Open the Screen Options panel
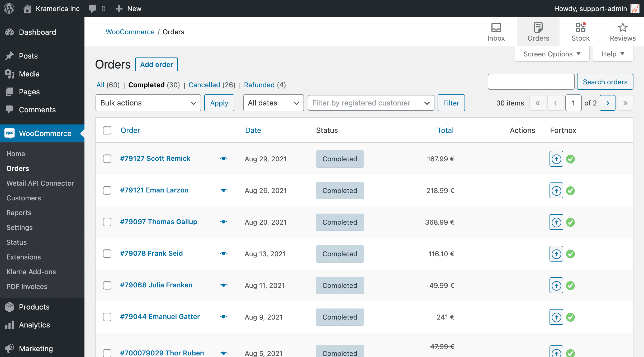Image resolution: width=644 pixels, height=357 pixels. [552, 54]
